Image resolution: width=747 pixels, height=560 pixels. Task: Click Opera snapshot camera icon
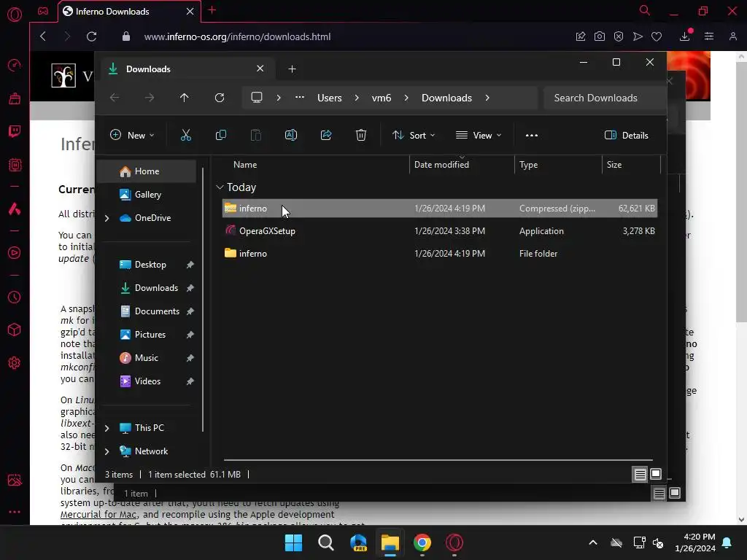click(x=600, y=36)
